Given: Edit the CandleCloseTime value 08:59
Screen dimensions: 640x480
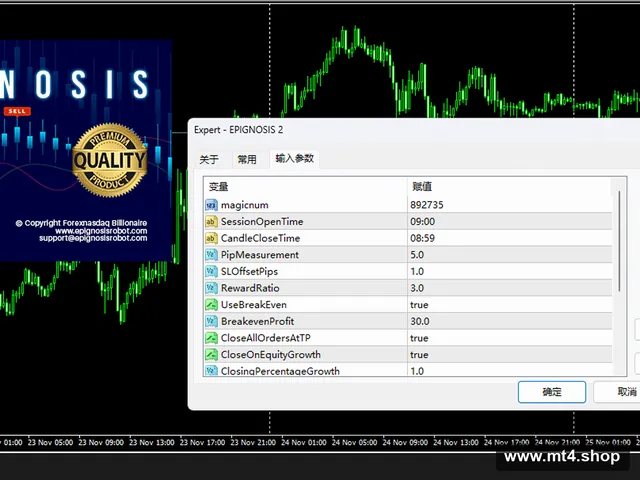Looking at the screenshot, I should [422, 238].
